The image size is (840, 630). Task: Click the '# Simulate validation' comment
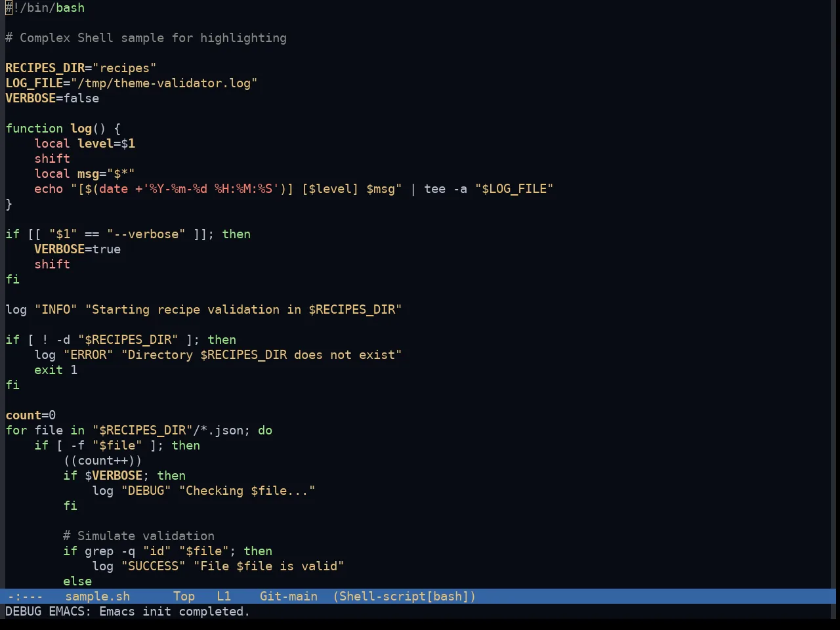coord(138,536)
